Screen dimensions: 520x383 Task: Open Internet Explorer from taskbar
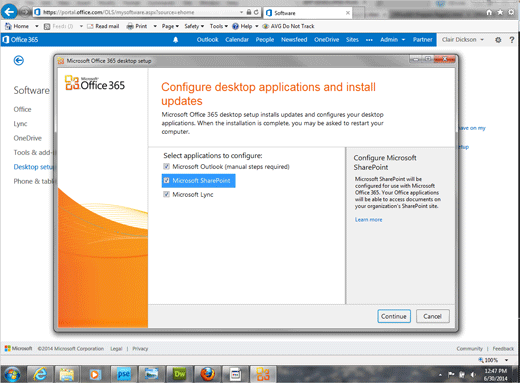pyautogui.click(x=40, y=374)
